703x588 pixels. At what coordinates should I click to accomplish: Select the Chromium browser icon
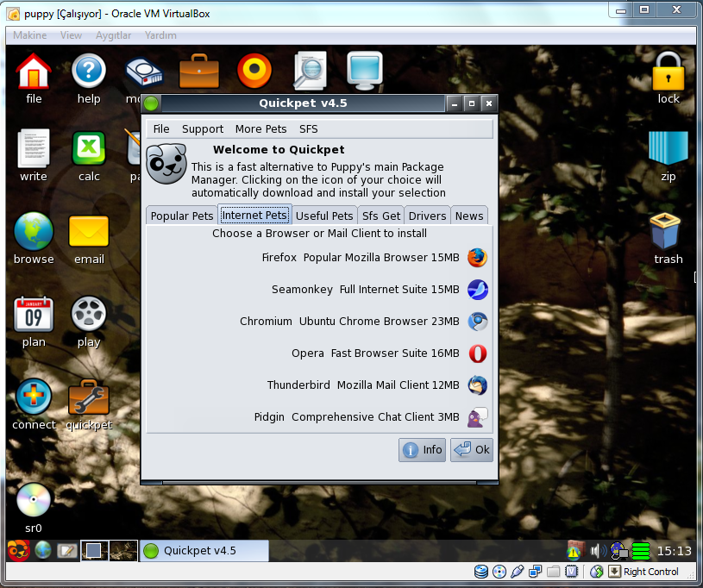coord(477,322)
